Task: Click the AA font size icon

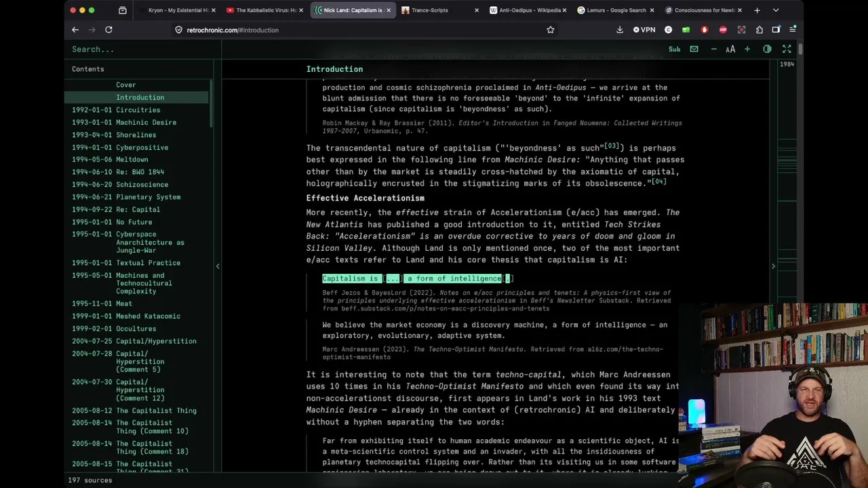Action: tap(730, 49)
